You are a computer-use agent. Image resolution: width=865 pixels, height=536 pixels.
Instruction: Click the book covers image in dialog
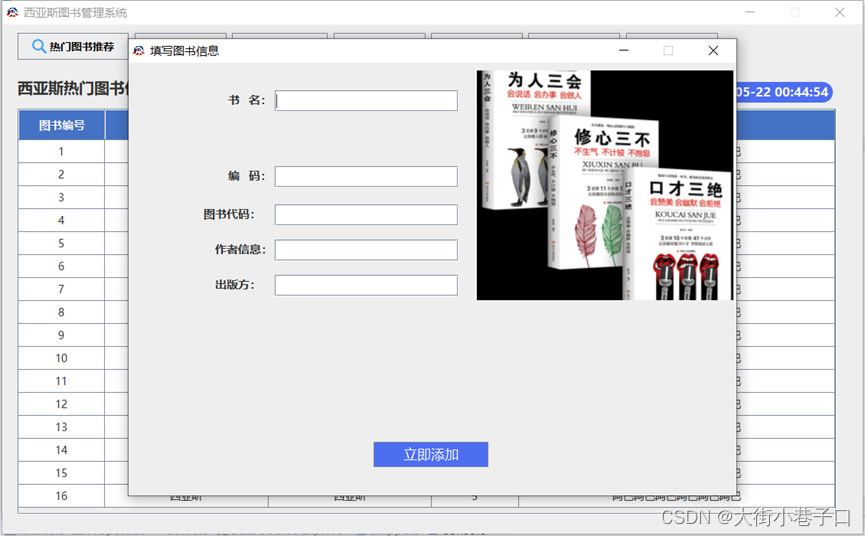[605, 185]
